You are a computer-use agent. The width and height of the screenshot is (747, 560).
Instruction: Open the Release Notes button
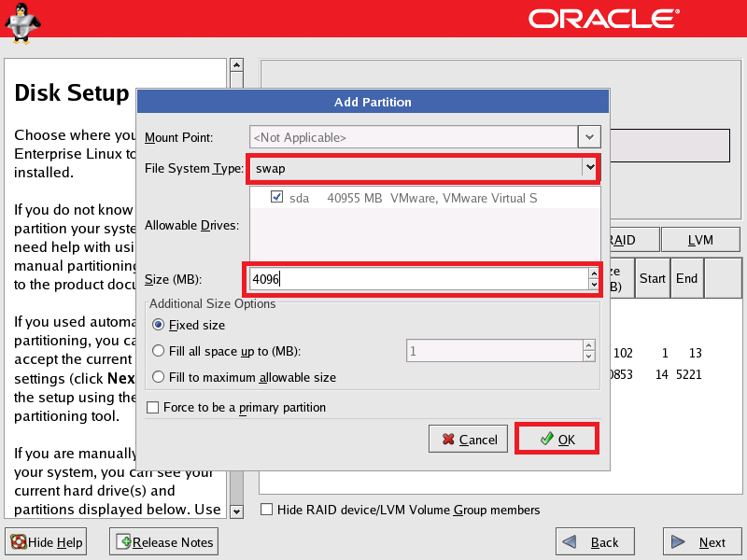coord(164,542)
